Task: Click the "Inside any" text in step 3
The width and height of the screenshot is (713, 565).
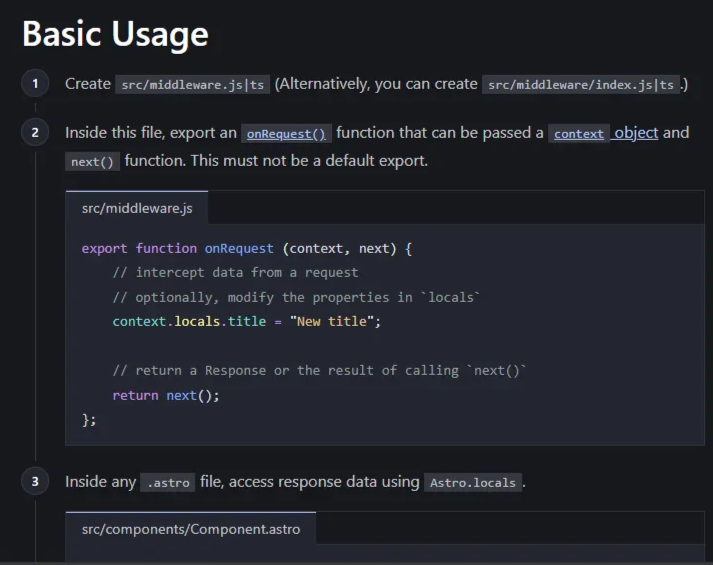Action: pyautogui.click(x=100, y=481)
